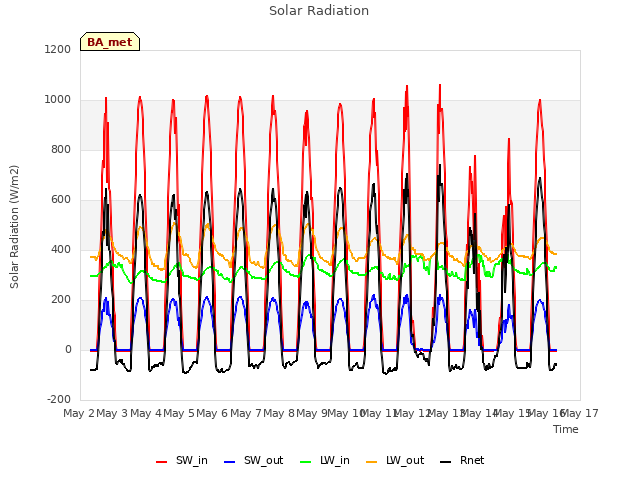Click the green LW_in legend swatch

pyautogui.click(x=306, y=462)
